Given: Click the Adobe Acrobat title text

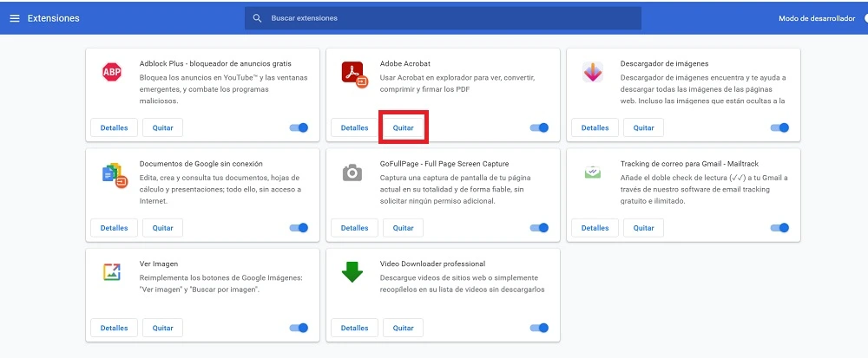Looking at the screenshot, I should 405,63.
